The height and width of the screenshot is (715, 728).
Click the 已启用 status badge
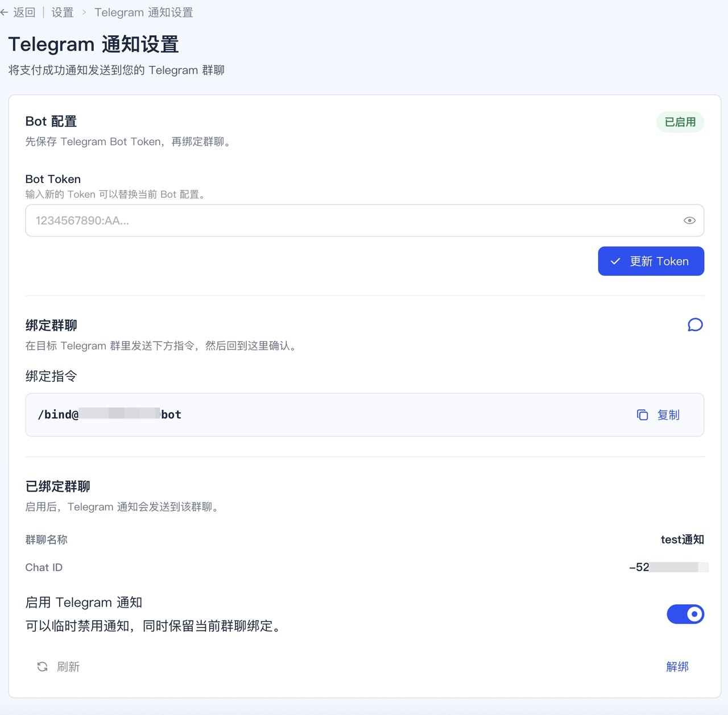pyautogui.click(x=680, y=122)
